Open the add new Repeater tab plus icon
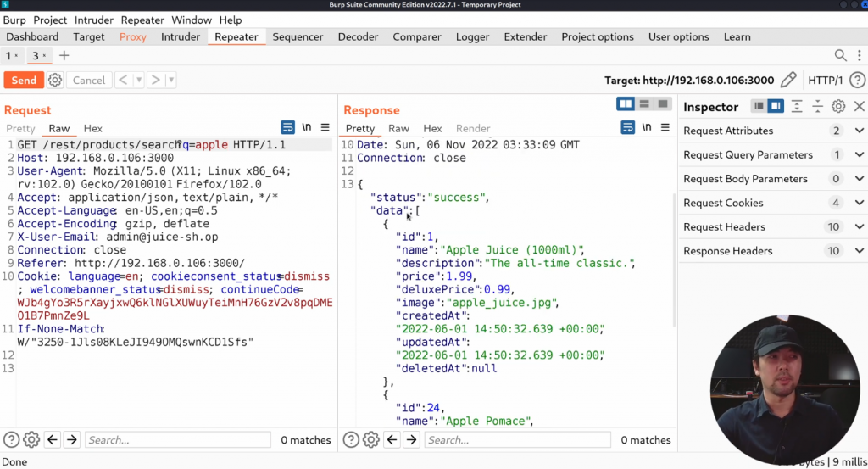 pyautogui.click(x=64, y=56)
